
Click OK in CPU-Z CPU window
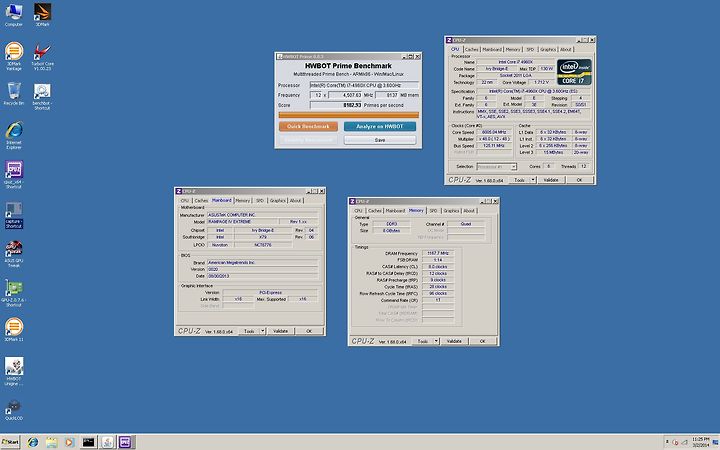click(x=579, y=180)
